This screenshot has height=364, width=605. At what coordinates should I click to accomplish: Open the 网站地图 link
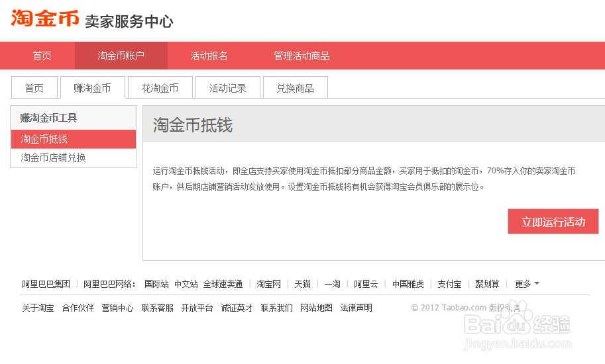click(316, 308)
